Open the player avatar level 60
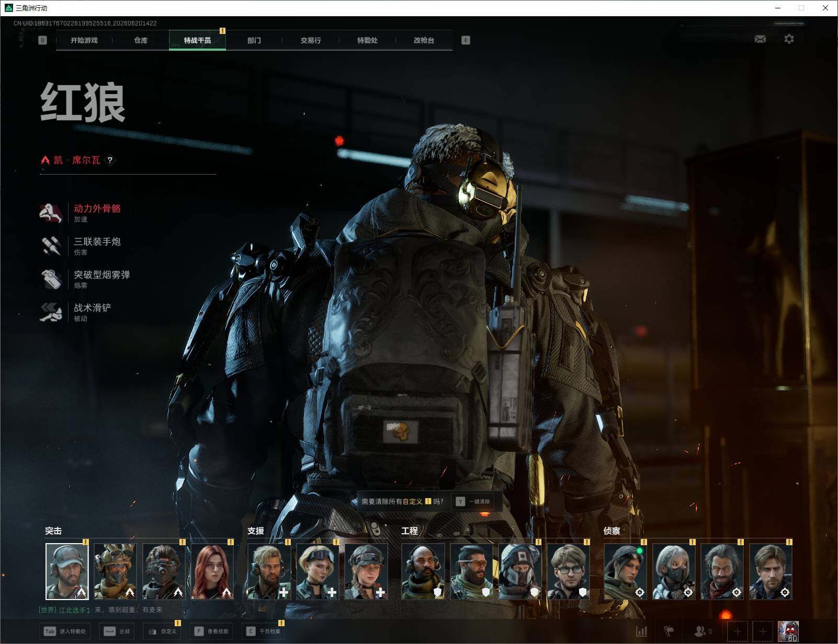This screenshot has height=644, width=838. (788, 631)
